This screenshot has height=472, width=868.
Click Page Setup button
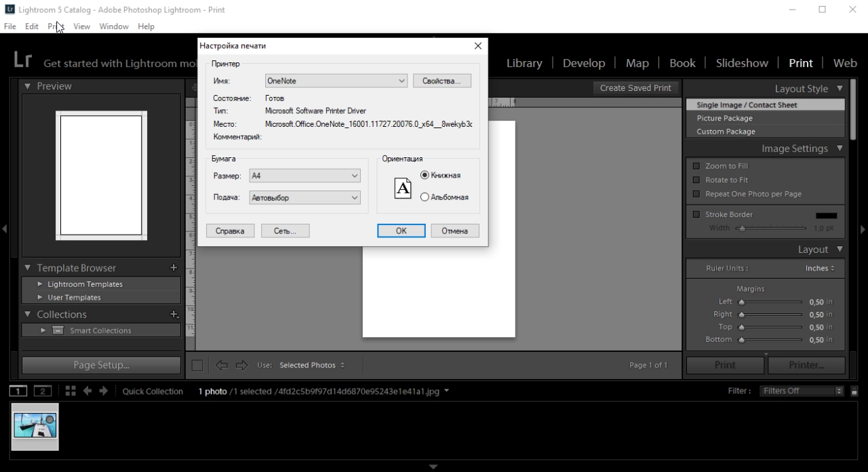coord(101,365)
